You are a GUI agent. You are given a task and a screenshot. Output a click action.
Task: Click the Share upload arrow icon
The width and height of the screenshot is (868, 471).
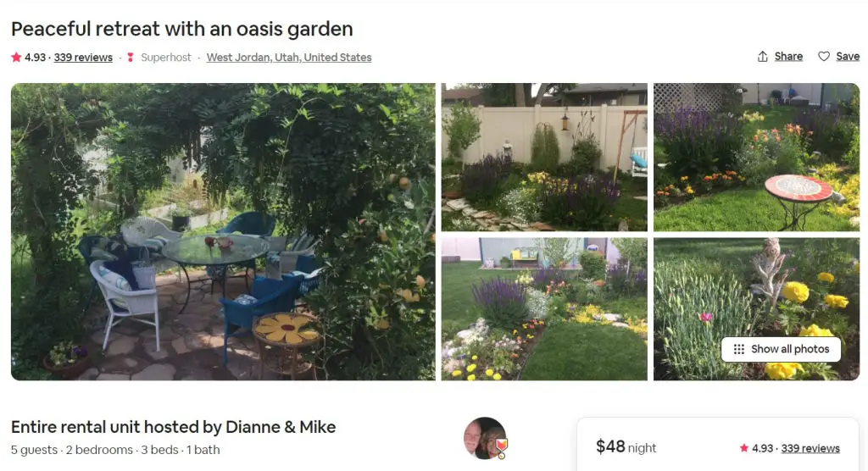762,57
